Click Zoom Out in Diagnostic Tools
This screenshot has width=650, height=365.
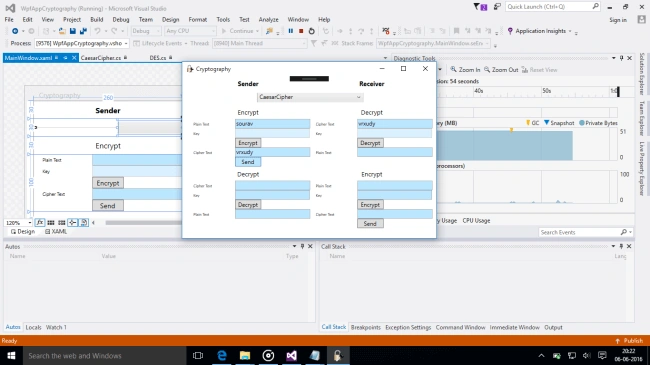coord(501,70)
